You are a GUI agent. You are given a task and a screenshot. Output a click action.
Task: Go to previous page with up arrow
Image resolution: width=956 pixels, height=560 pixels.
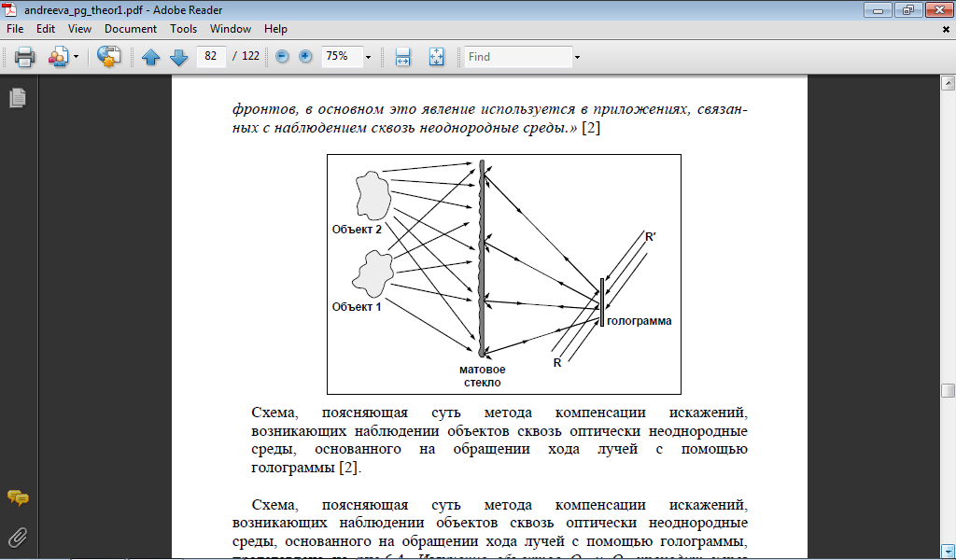[150, 57]
